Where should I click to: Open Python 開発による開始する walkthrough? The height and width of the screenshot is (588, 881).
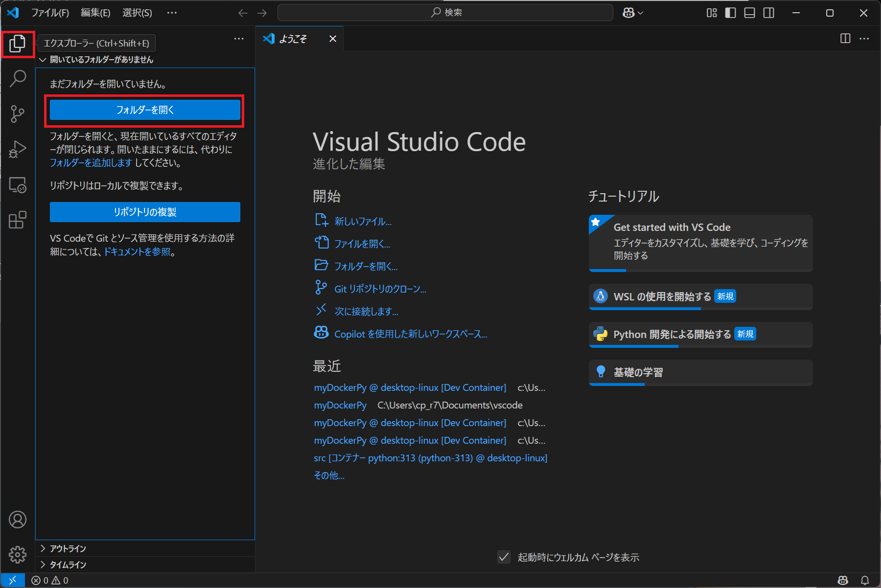(701, 335)
